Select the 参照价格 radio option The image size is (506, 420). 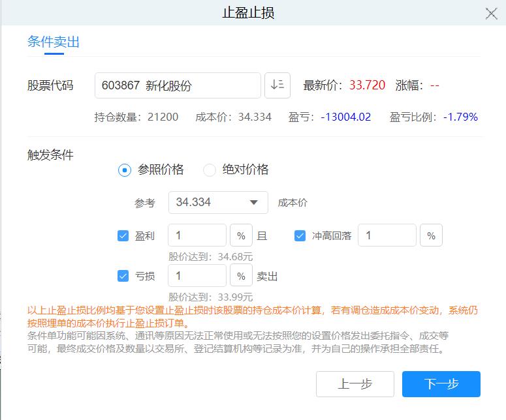[x=124, y=170]
